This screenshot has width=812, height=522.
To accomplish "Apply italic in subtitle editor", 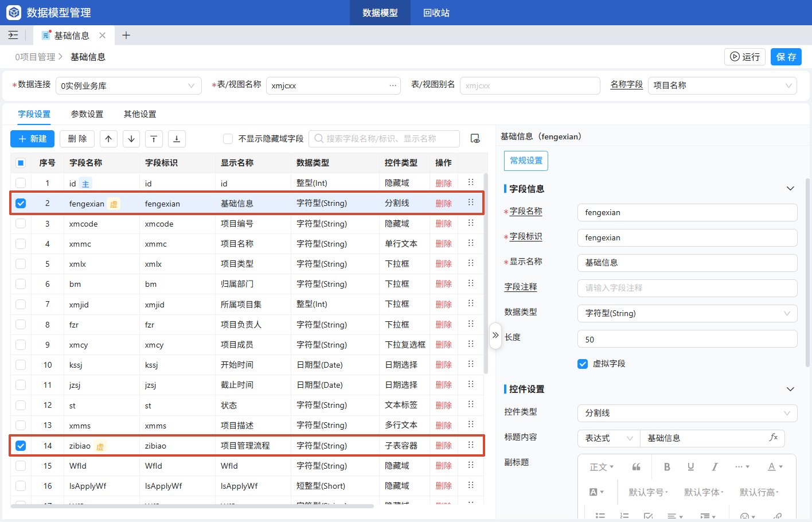I will point(715,467).
